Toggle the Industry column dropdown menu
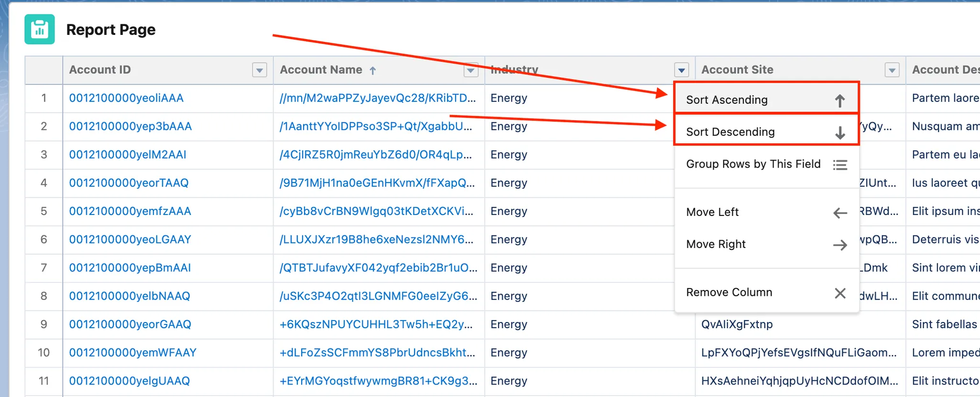 tap(681, 70)
